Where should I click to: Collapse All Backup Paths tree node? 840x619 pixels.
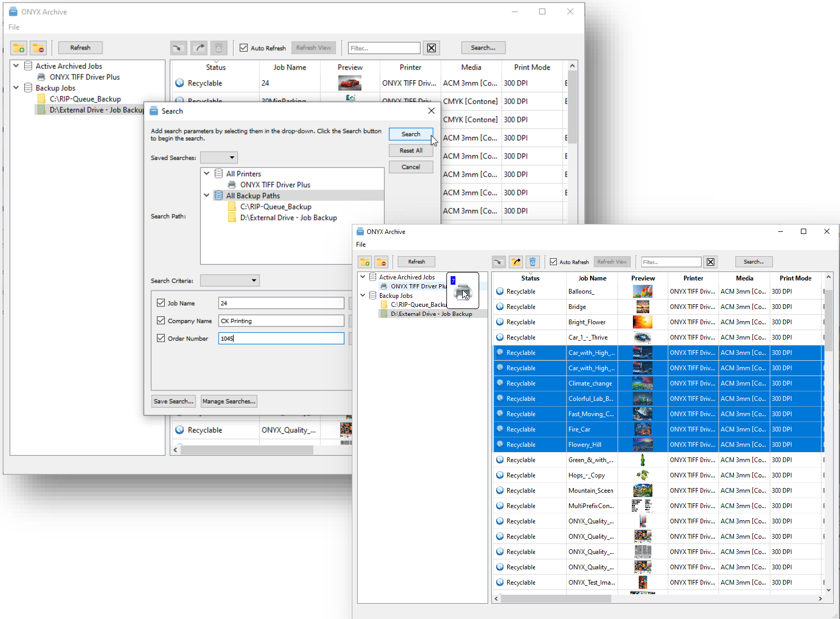click(207, 195)
